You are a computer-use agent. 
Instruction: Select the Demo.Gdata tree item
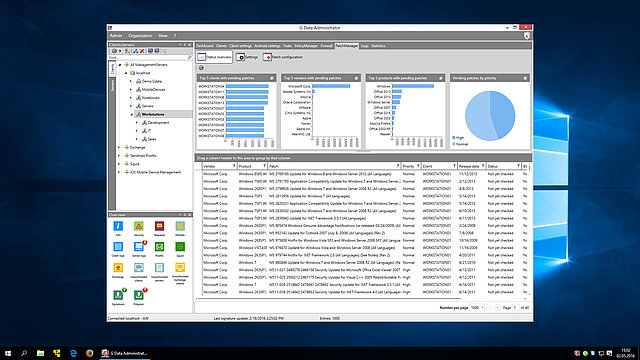(x=152, y=81)
